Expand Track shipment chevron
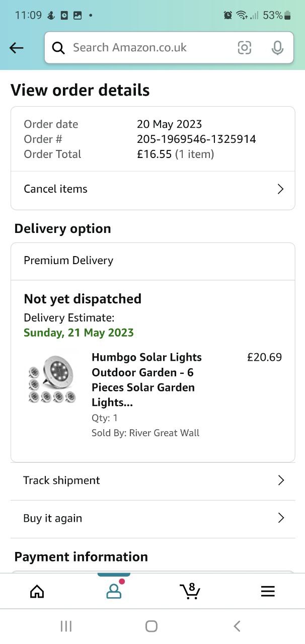The width and height of the screenshot is (305, 644). [280, 480]
